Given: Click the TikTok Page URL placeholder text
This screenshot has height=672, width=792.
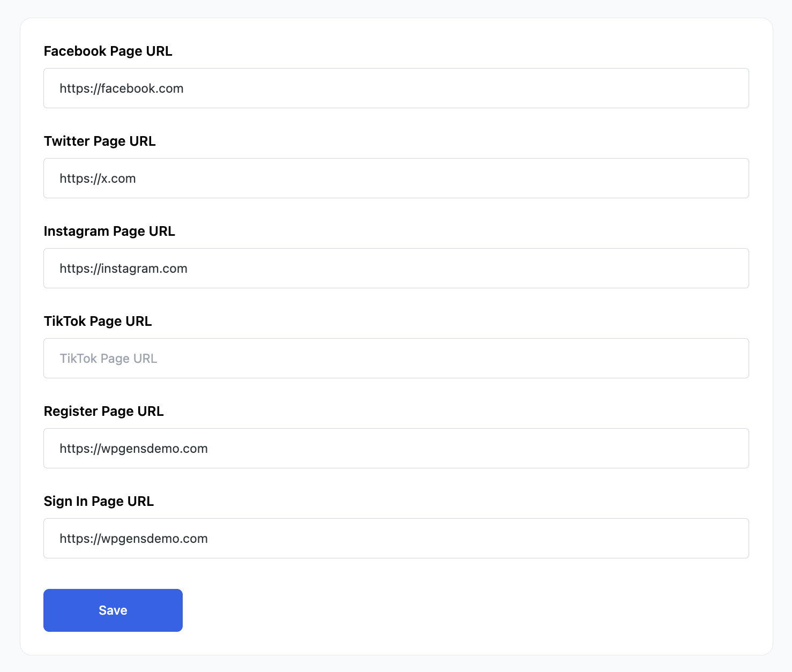Looking at the screenshot, I should 108,358.
